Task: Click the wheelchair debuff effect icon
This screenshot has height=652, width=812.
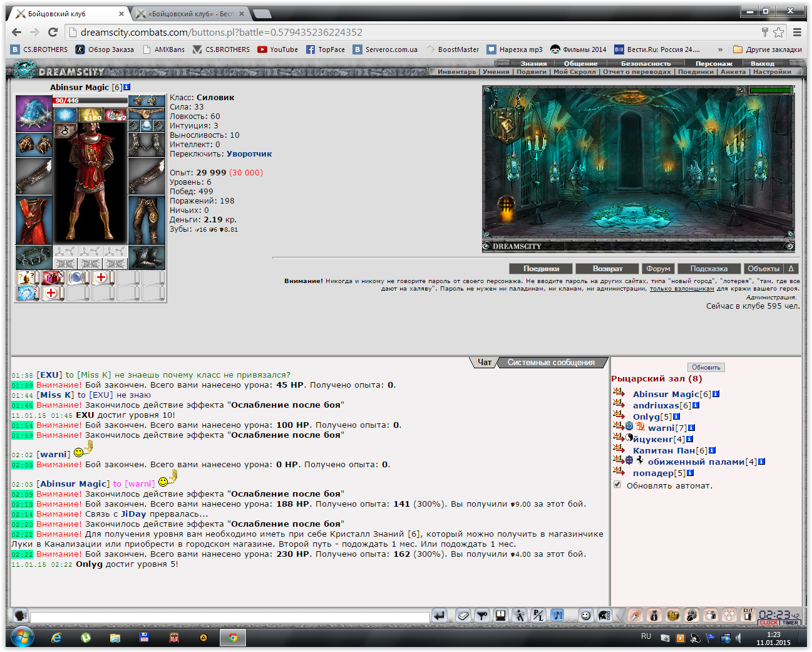Action: pyautogui.click(x=65, y=130)
